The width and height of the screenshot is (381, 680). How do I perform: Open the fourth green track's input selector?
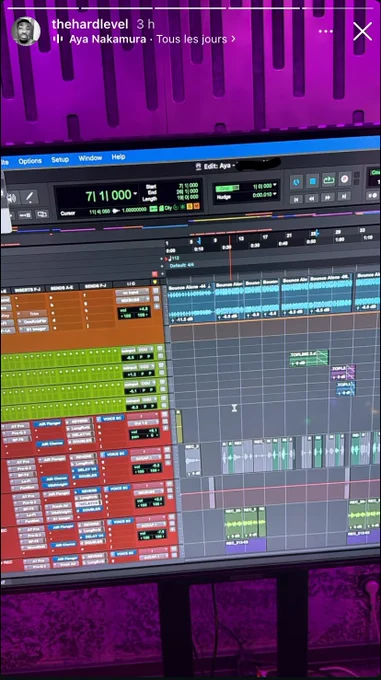click(x=132, y=399)
